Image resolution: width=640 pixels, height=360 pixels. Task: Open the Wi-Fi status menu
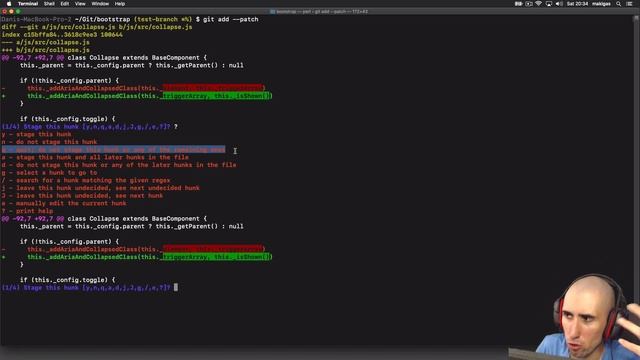tap(538, 4)
